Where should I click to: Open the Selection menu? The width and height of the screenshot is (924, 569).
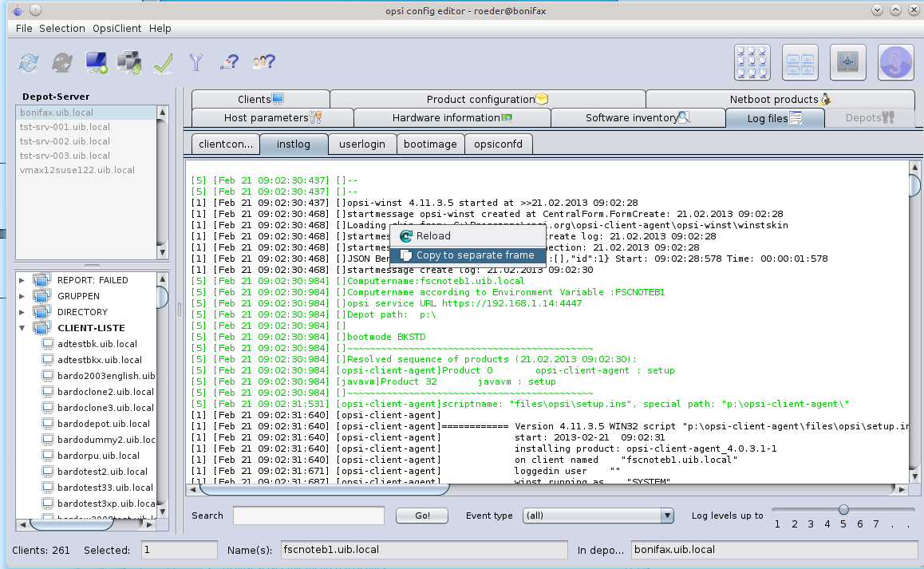point(62,28)
